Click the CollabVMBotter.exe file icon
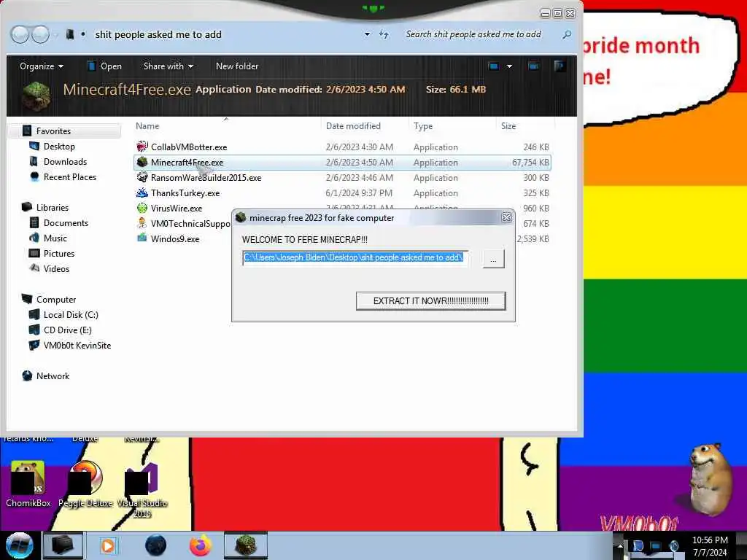Image resolution: width=747 pixels, height=560 pixels. (142, 147)
